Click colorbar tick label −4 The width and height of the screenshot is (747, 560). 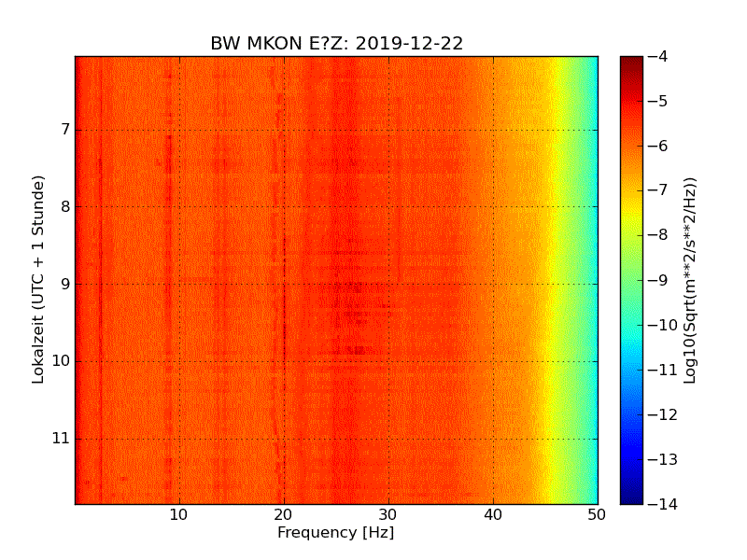point(658,57)
